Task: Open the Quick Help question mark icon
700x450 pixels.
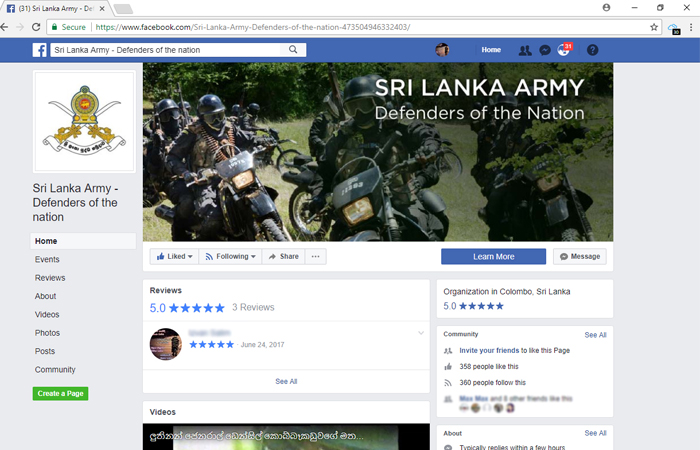Action: [x=592, y=50]
